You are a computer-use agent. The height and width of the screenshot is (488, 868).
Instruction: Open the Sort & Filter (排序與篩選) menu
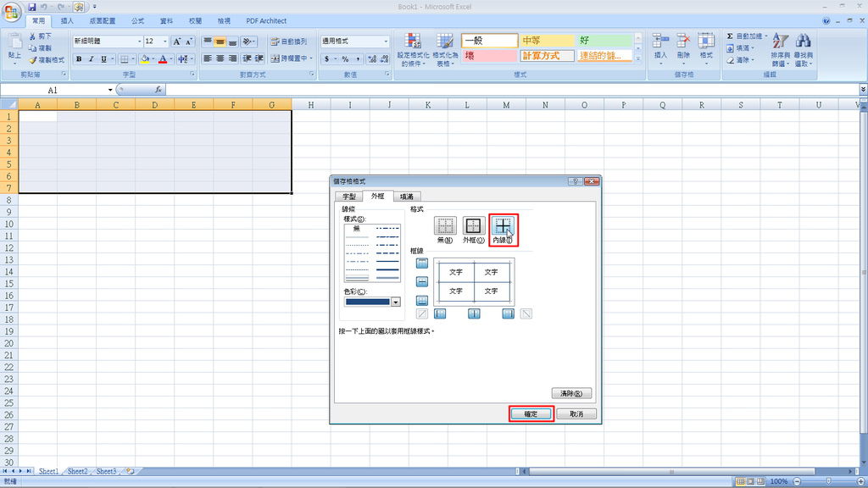point(781,50)
